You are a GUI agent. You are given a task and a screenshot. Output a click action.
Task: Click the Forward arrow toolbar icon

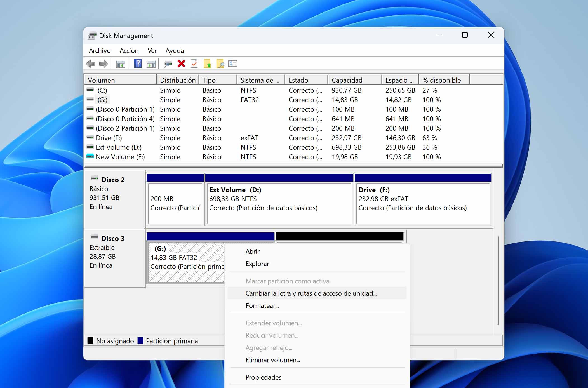pyautogui.click(x=104, y=64)
